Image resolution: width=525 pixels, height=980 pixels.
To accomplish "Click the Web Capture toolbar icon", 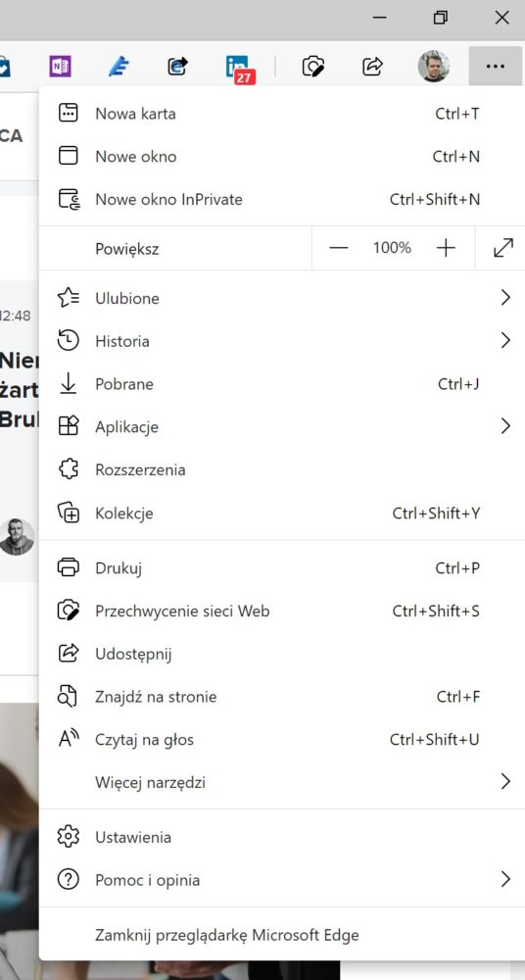I will coord(313,67).
